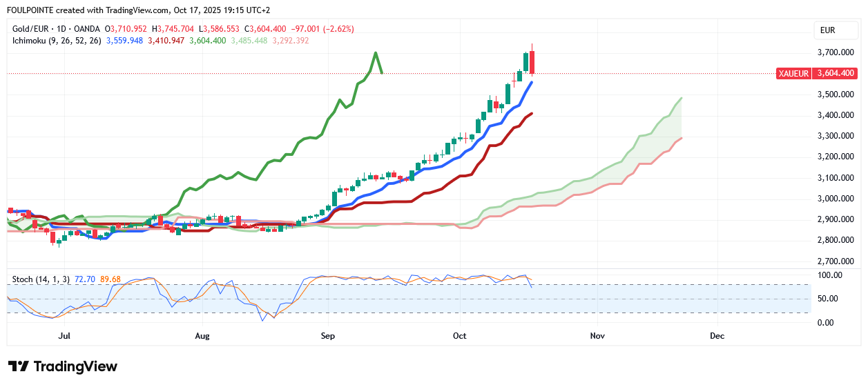Click the 3,000.000 price axis label
This screenshot has height=387, width=868.
tap(837, 199)
